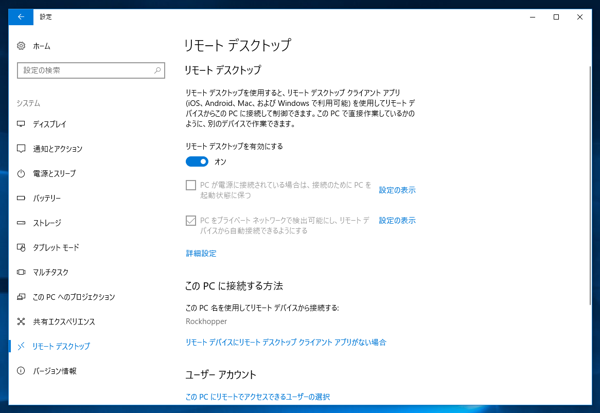Click the version info (i) icon
600x413 pixels.
coord(21,371)
